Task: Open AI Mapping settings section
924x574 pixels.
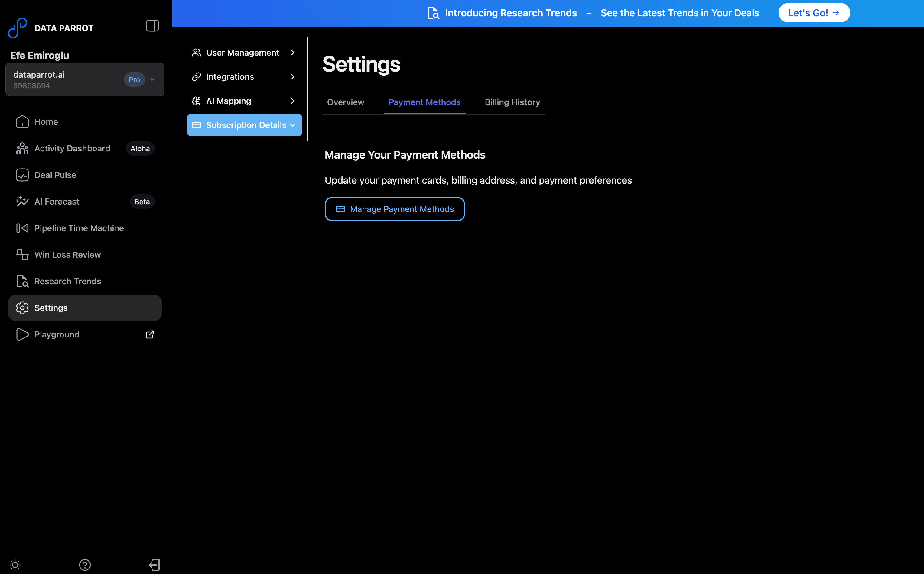Action: click(x=244, y=101)
